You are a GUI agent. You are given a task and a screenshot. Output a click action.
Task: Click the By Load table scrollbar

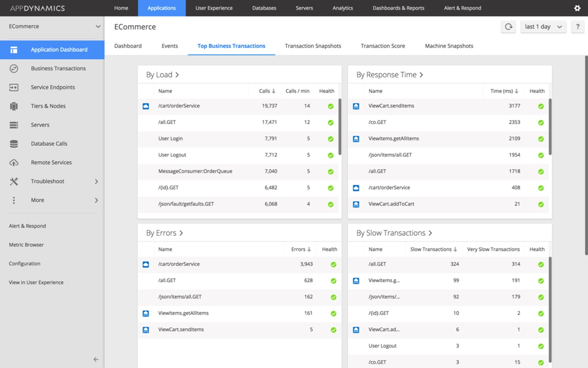(x=340, y=127)
